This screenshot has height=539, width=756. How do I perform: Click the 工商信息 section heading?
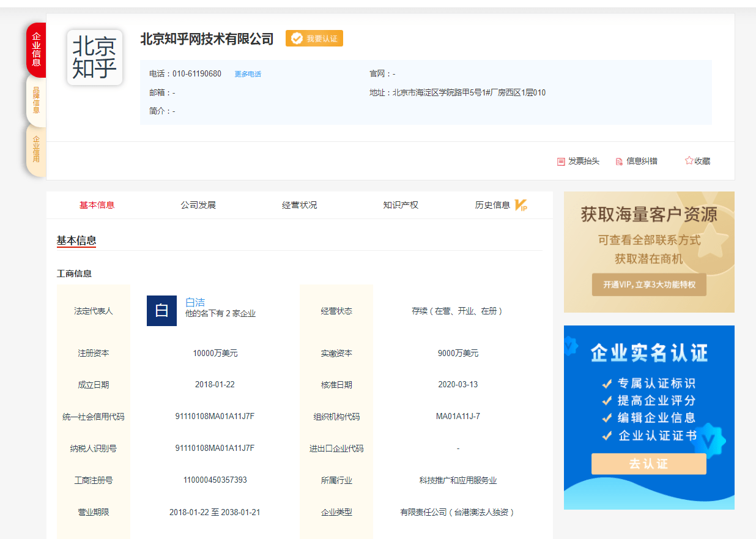(74, 273)
